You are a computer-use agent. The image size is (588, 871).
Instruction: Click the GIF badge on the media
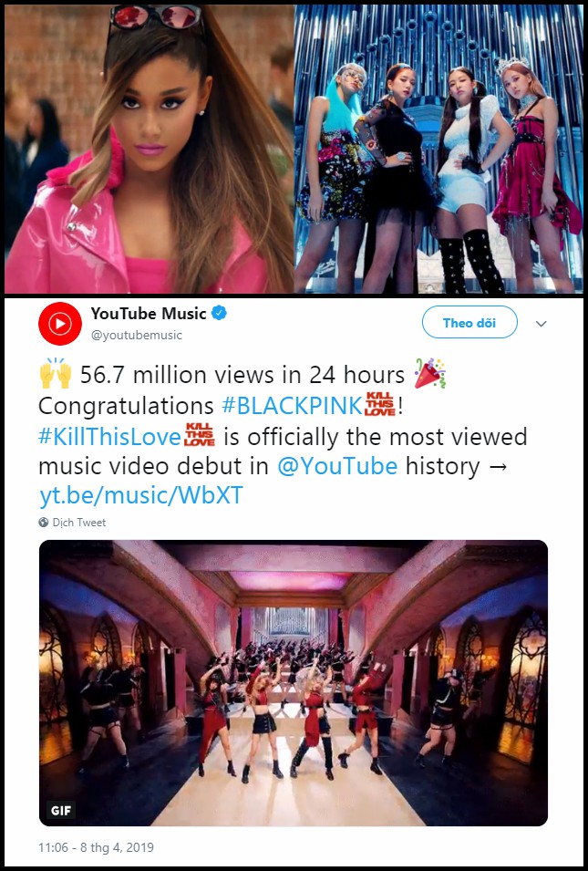[60, 811]
